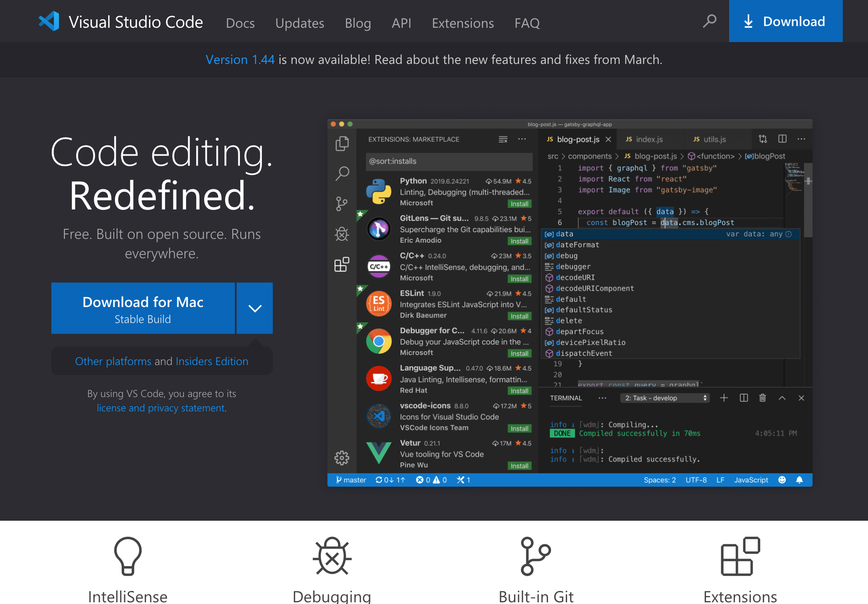Clear the Extensions search filter icon

503,139
